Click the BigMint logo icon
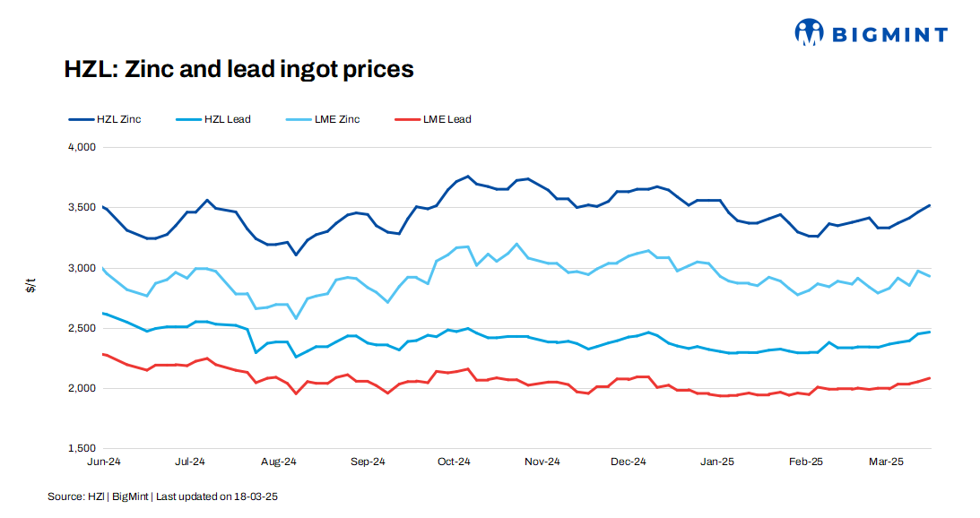The width and height of the screenshot is (980, 518). [809, 33]
